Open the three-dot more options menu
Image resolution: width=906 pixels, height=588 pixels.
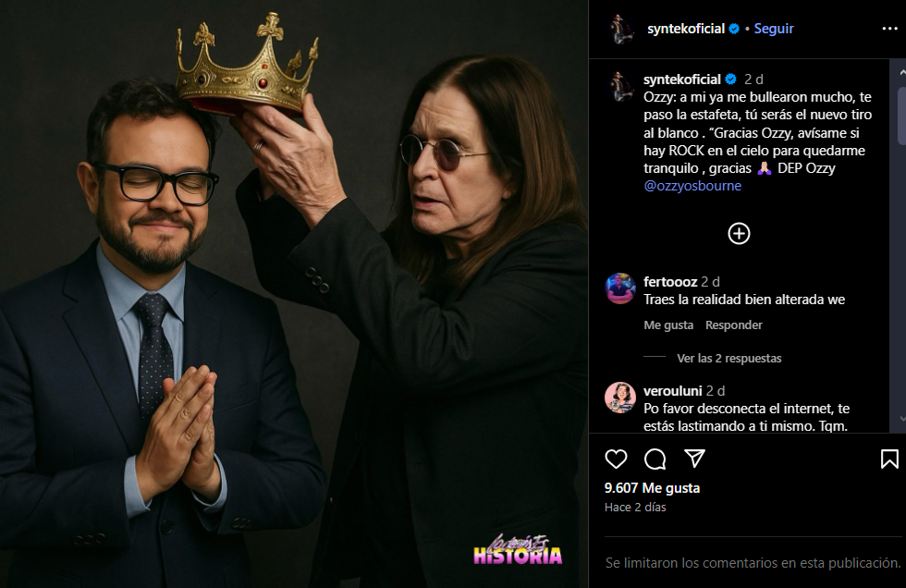click(x=889, y=29)
